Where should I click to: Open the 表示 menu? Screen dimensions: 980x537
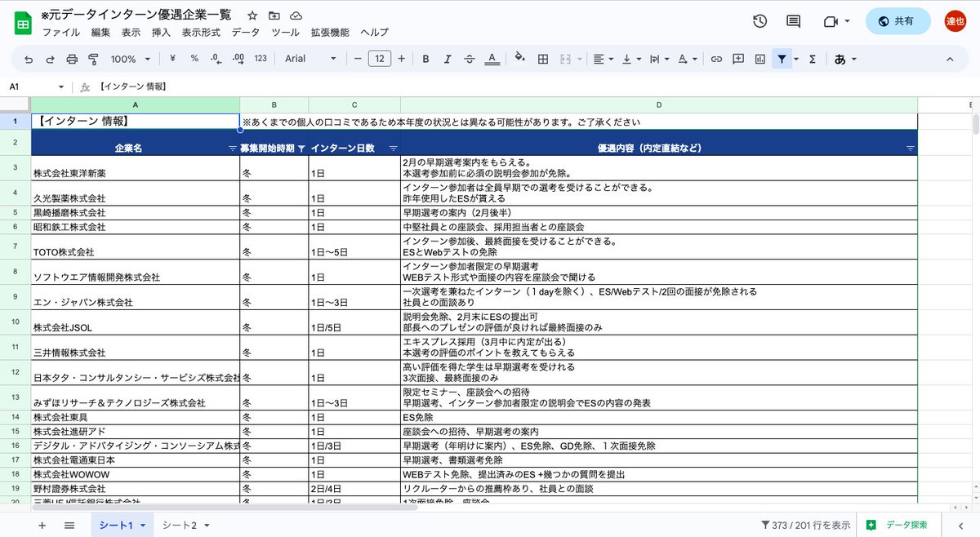(131, 33)
